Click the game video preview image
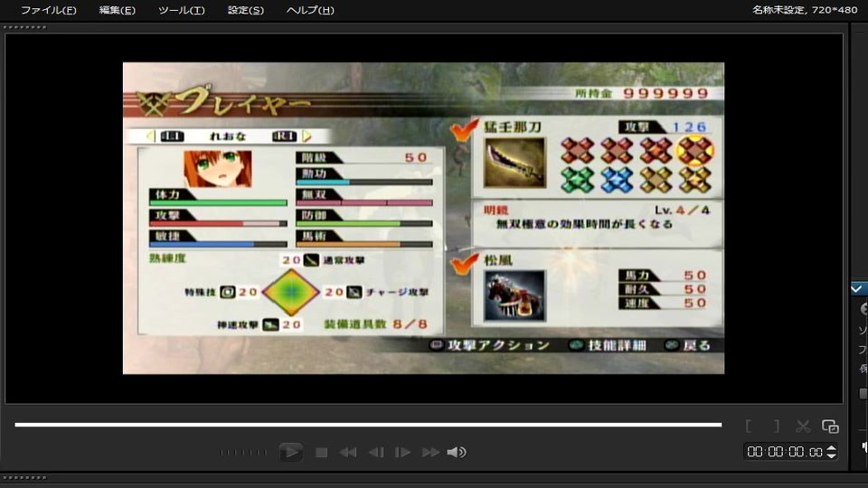This screenshot has height=488, width=868. (x=423, y=218)
